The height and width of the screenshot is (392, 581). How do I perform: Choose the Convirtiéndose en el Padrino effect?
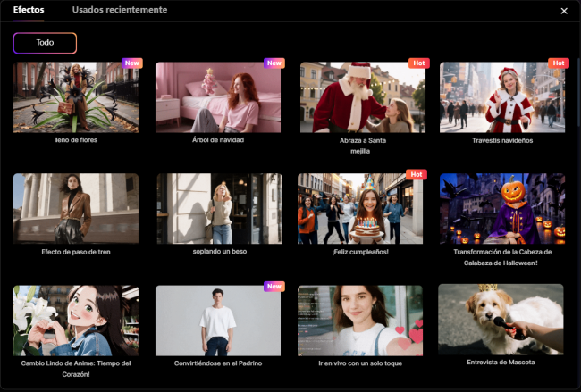(x=218, y=320)
